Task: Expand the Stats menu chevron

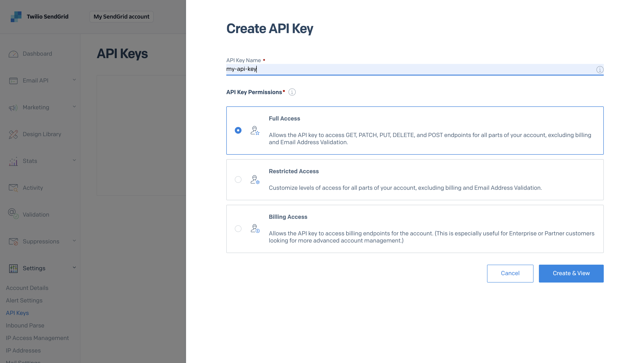Action: [74, 160]
